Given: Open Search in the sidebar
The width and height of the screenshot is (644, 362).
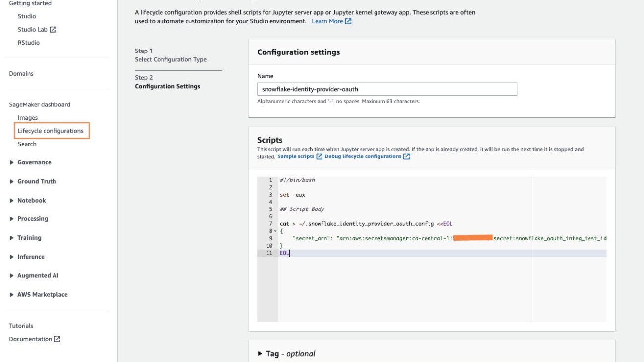Looking at the screenshot, I should [x=27, y=144].
